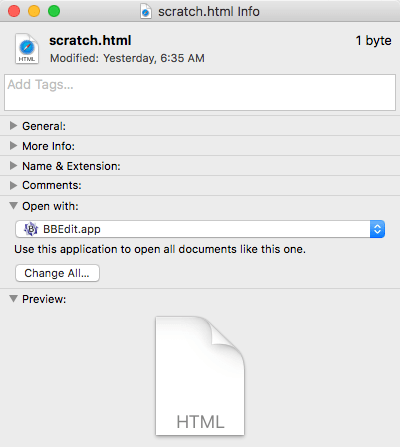Click the green zoom window button

[54, 11]
